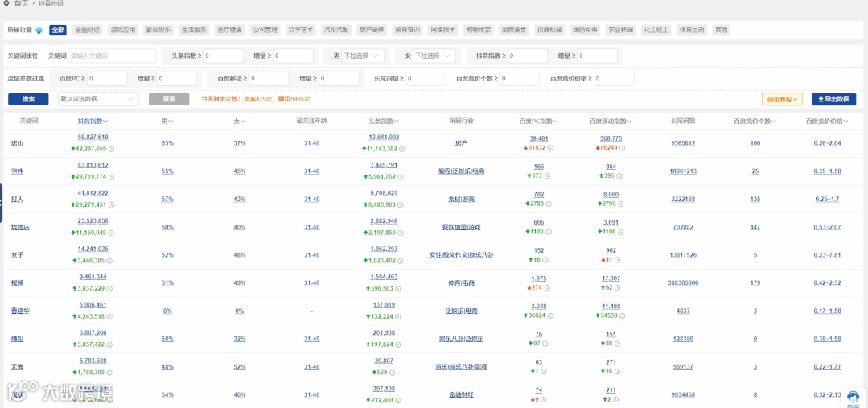Click the clock icon beside 91532 decrease
This screenshot has height=408, width=868.
coord(551,148)
